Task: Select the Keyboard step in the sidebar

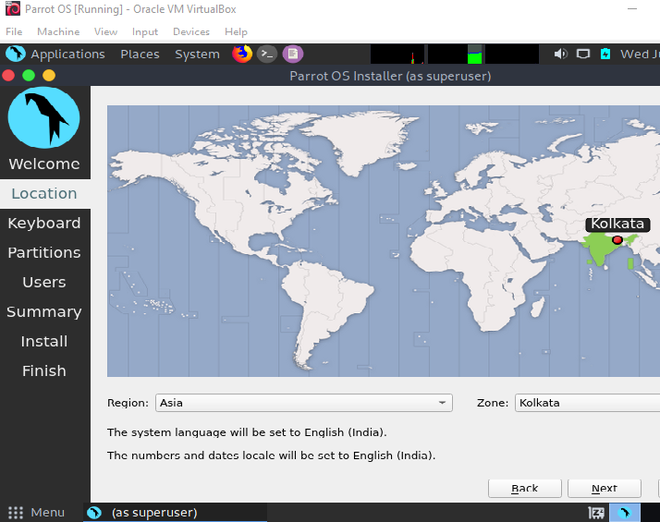Action: pos(44,223)
